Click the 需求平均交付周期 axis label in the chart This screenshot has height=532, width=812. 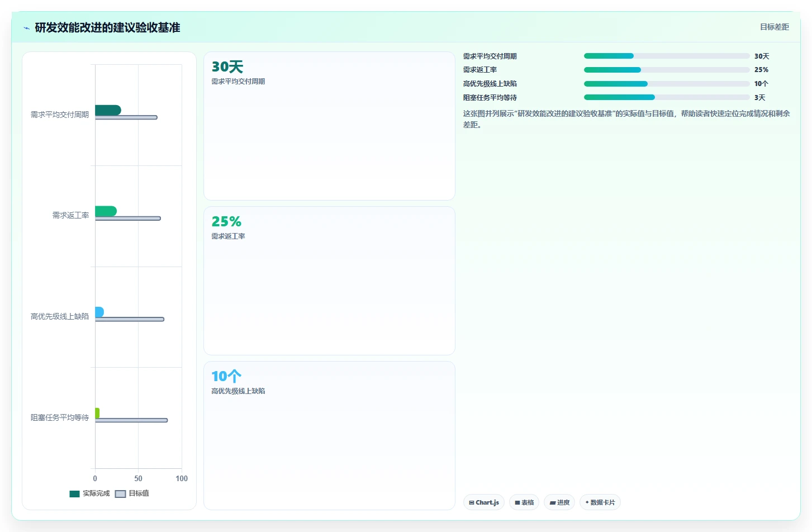coord(60,115)
